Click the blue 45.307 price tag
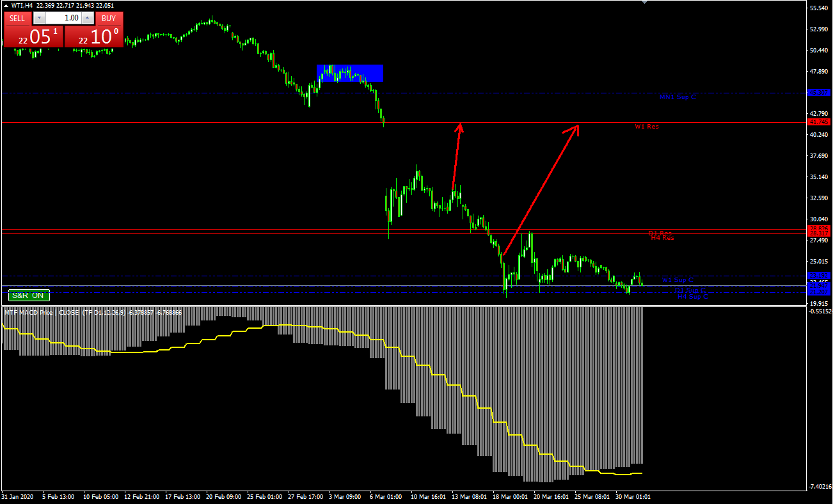833x504 pixels. (x=818, y=93)
